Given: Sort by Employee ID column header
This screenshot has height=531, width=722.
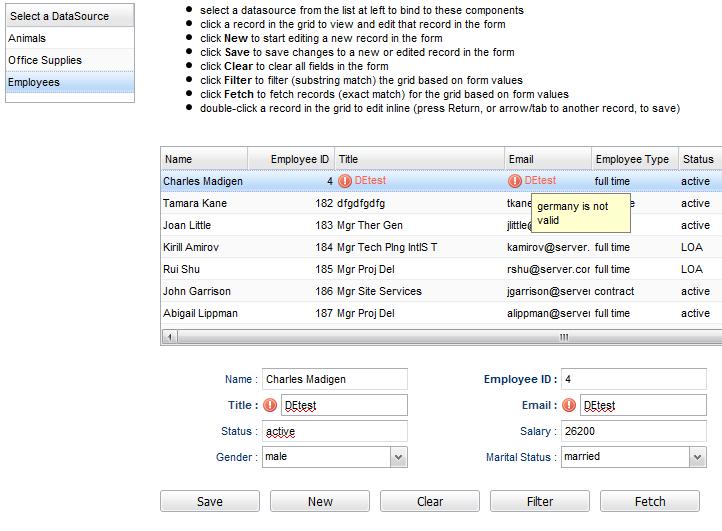Looking at the screenshot, I should point(290,159).
